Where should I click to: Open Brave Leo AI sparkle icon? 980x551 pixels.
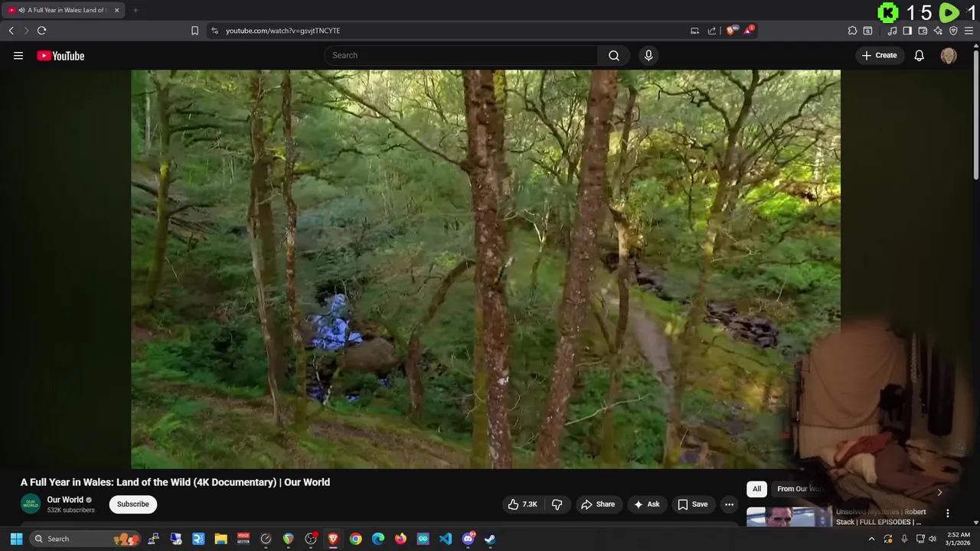pos(938,31)
